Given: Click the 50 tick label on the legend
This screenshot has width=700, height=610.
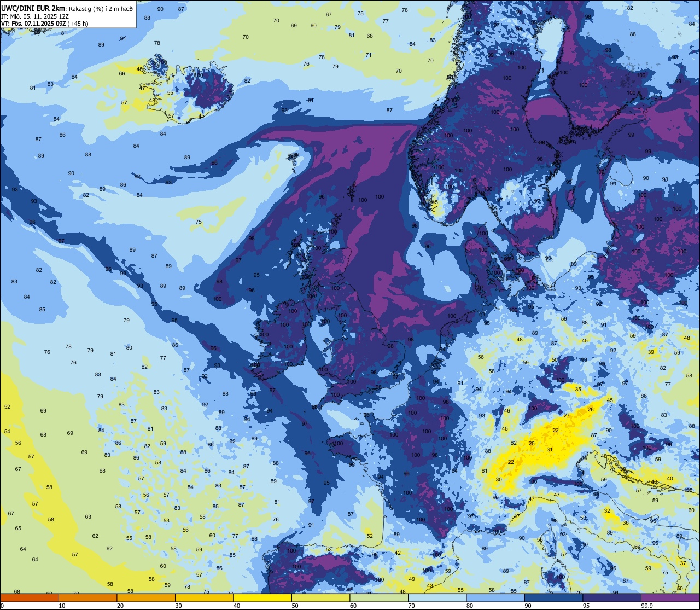Looking at the screenshot, I should 295,606.
